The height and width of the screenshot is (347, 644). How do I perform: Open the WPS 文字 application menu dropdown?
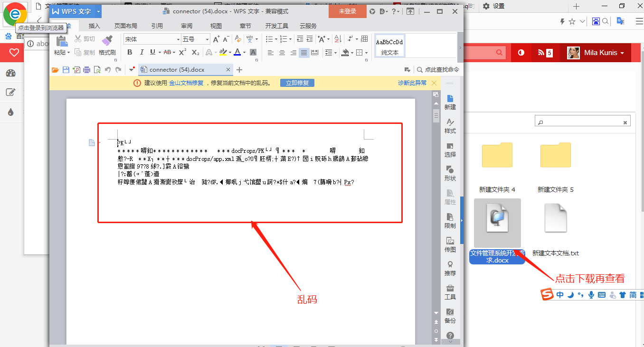(98, 11)
